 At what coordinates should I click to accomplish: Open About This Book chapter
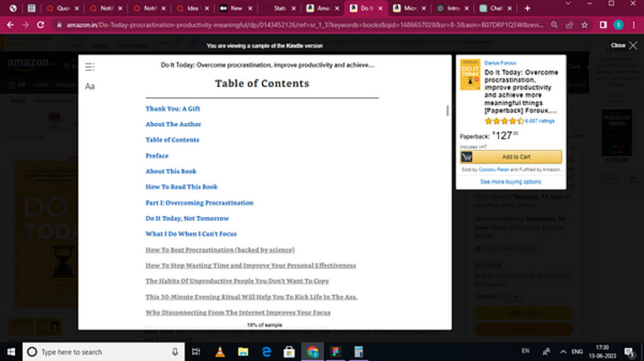coord(171,172)
